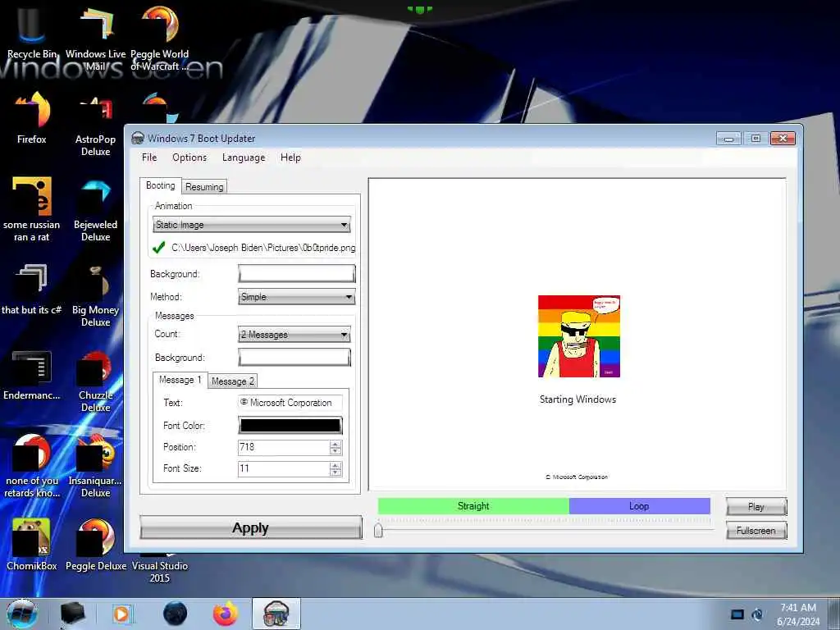Click the Fullscreen button

pos(756,531)
